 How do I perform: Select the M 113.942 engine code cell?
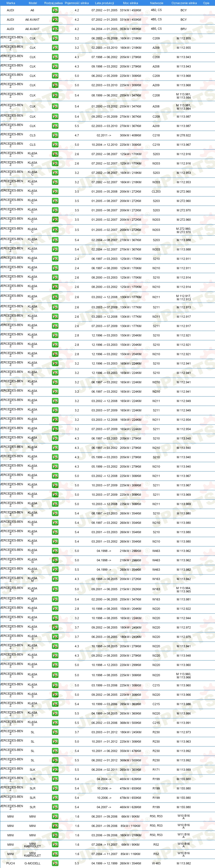pyautogui.click(x=184, y=579)
